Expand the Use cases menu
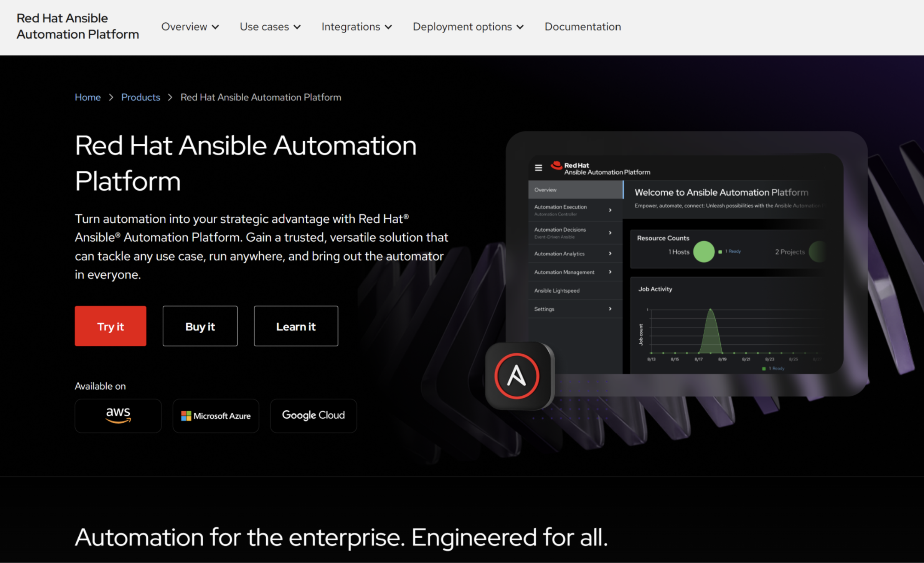Image resolution: width=924 pixels, height=563 pixels. [270, 27]
